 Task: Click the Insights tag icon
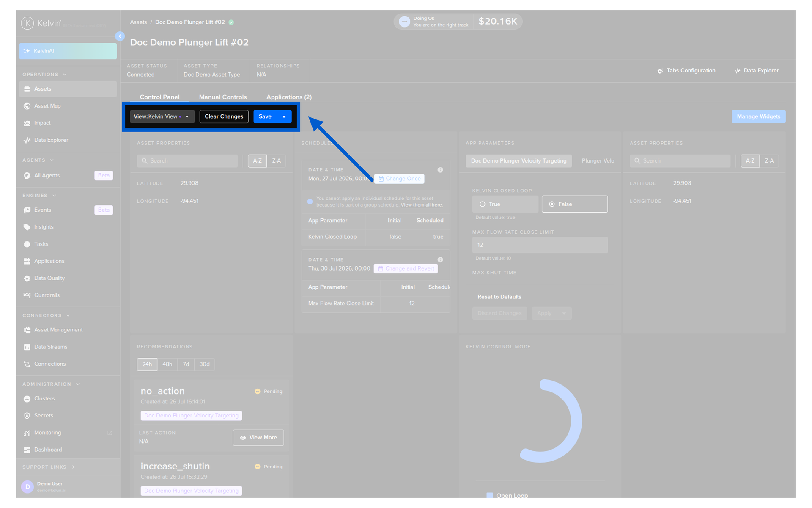click(27, 227)
